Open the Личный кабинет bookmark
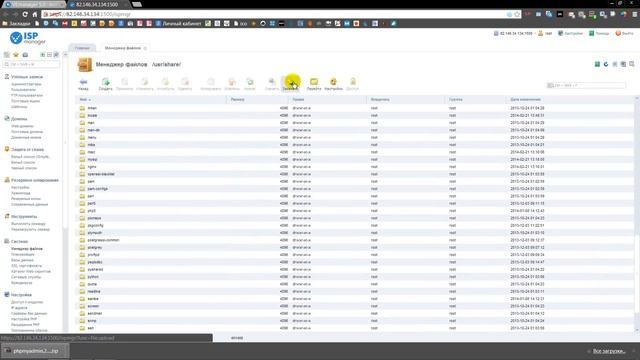 [x=182, y=24]
